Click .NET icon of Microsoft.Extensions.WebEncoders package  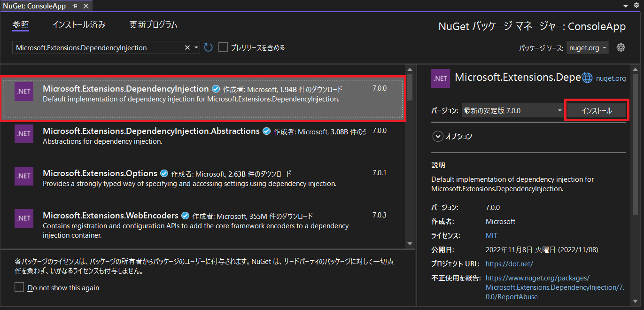[24, 218]
